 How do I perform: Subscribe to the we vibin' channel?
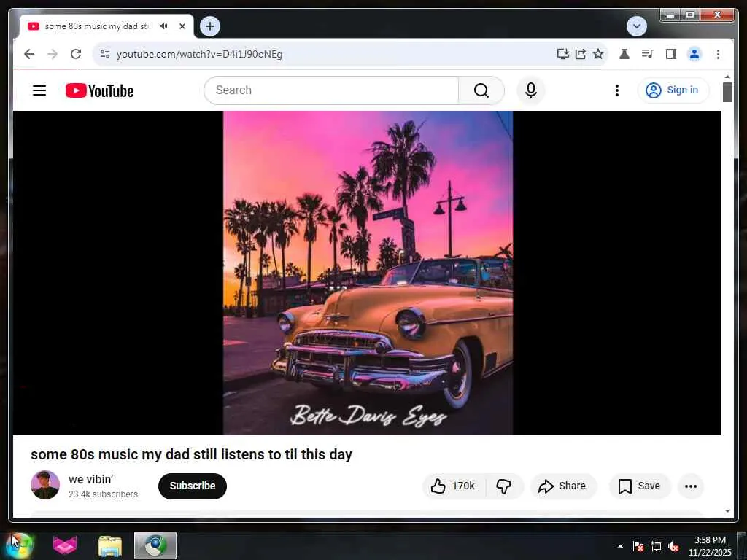[x=193, y=486]
